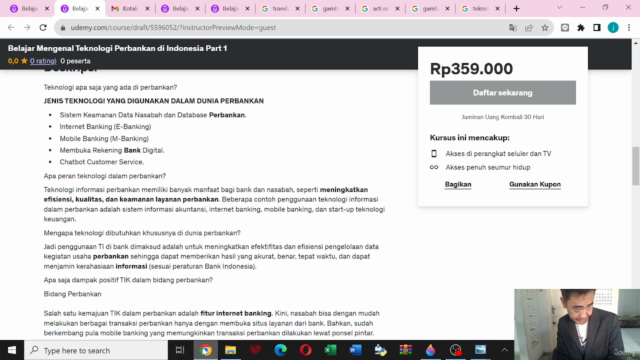Click the Windows search box

96,350
